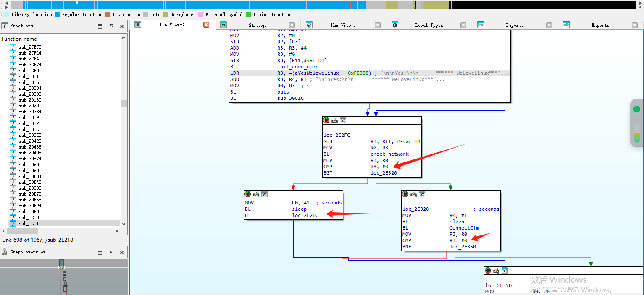
Task: Click the yellow position marker in navigation band
Action: pyautogui.click(x=77, y=3)
